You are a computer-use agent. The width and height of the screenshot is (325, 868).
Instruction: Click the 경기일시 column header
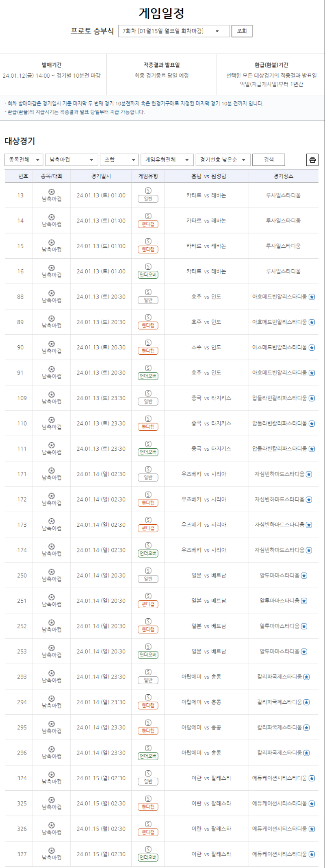coord(101,176)
